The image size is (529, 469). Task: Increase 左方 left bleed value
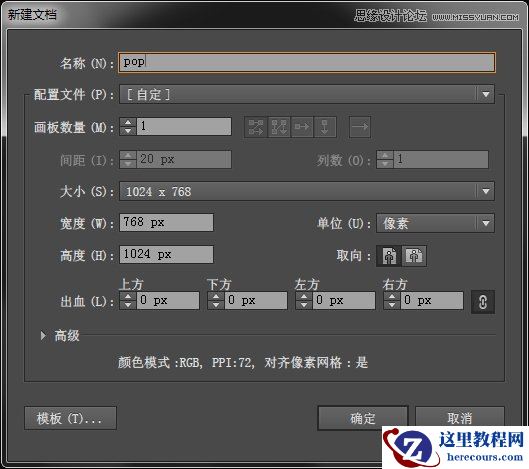click(x=304, y=297)
